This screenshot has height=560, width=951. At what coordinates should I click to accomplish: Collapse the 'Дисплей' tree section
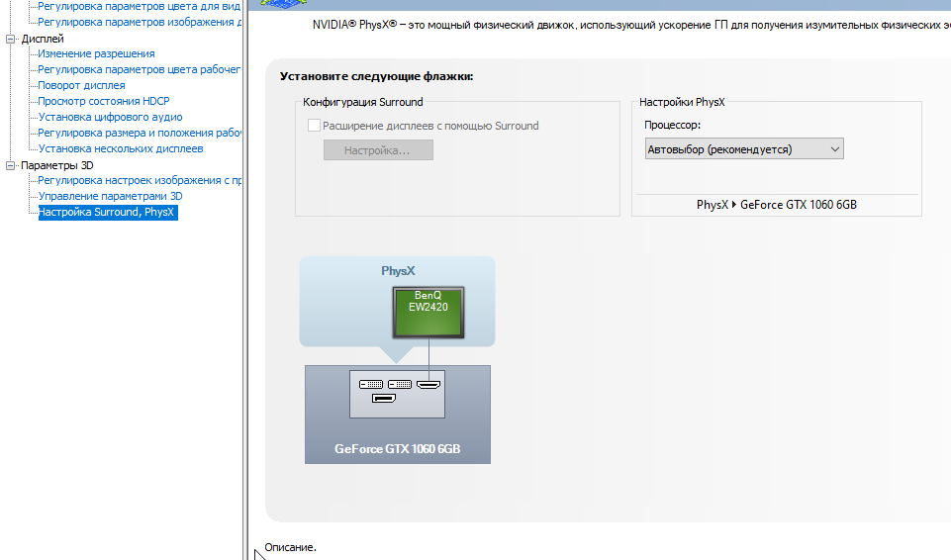[12, 39]
